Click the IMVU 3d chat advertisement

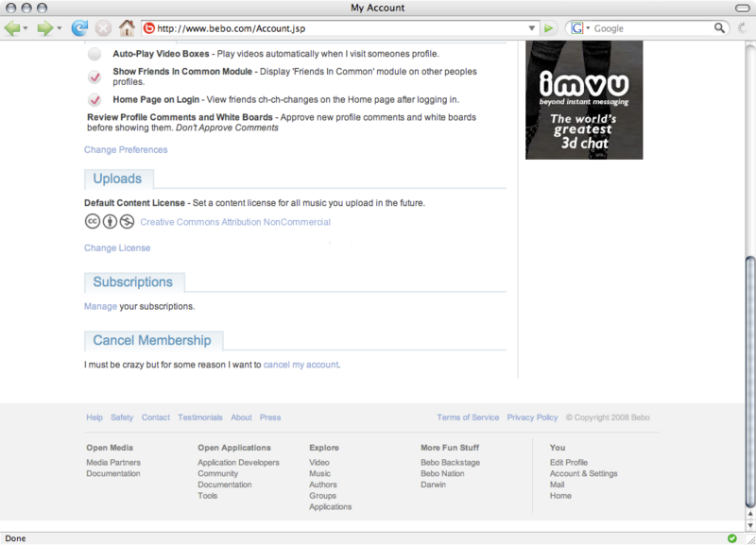pyautogui.click(x=584, y=100)
